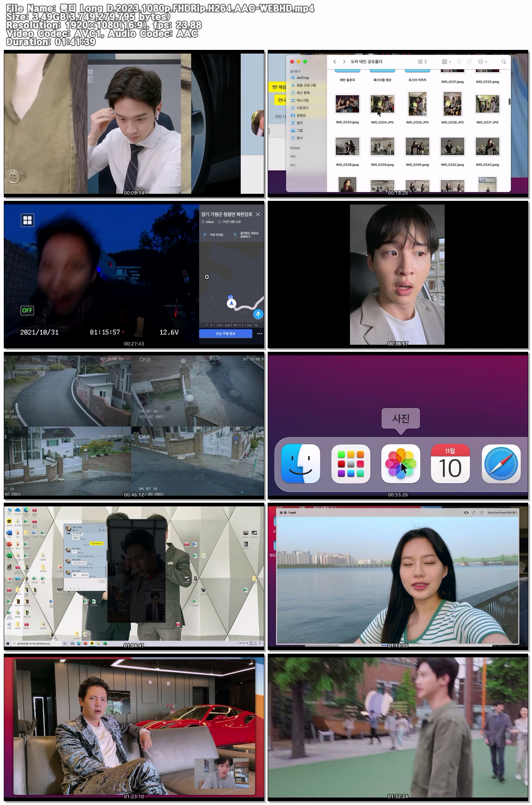
Task: Open the 페스티벌 영상 folder
Action: (382, 80)
